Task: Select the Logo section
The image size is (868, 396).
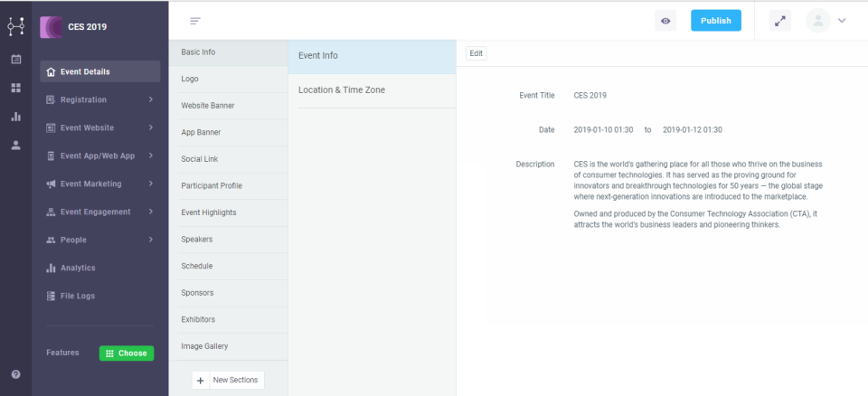Action: 228,80
